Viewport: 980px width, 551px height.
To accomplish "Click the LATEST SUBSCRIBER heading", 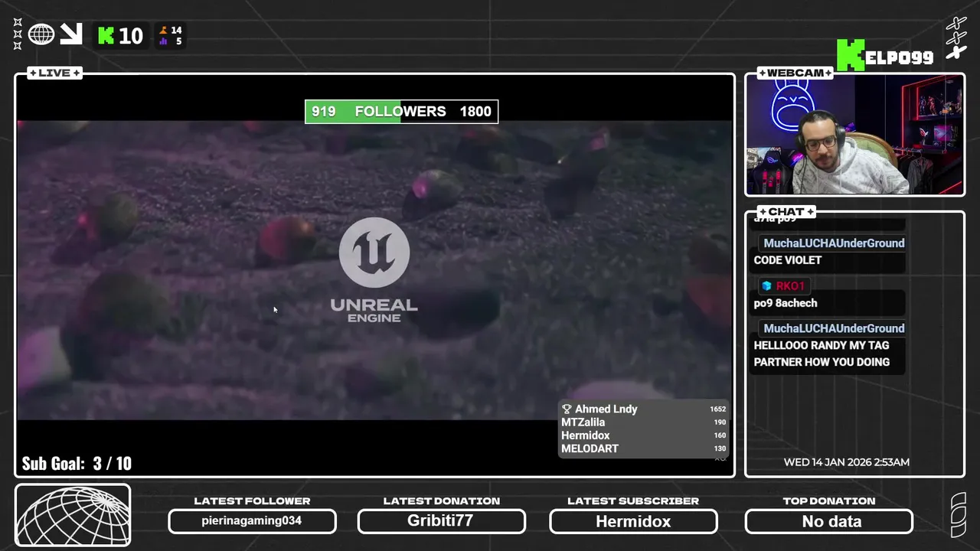I will 633,501.
